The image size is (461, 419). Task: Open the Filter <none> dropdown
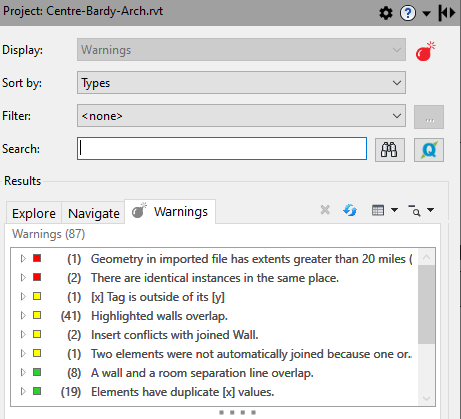coord(241,116)
